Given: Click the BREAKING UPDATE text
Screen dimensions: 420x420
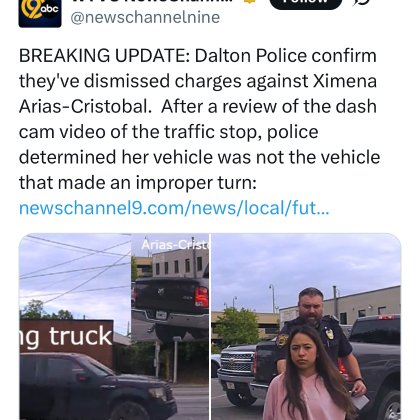Looking at the screenshot, I should (104, 55).
